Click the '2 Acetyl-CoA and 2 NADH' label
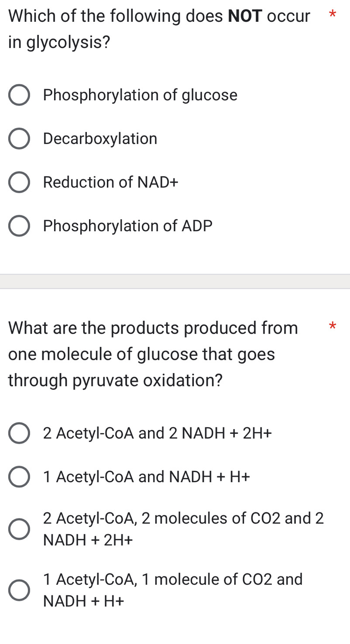The image size is (350, 644). tap(157, 433)
